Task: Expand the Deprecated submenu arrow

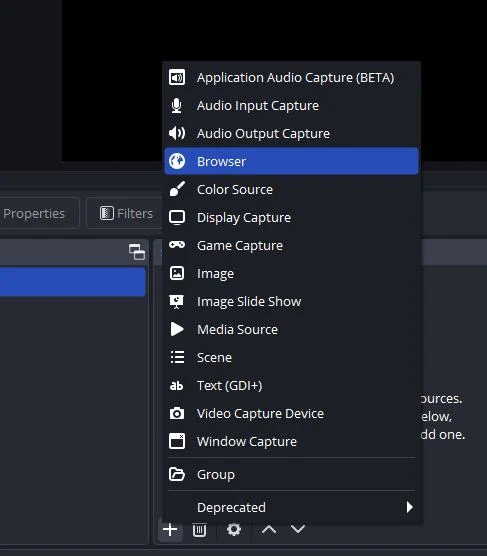Action: pos(410,507)
